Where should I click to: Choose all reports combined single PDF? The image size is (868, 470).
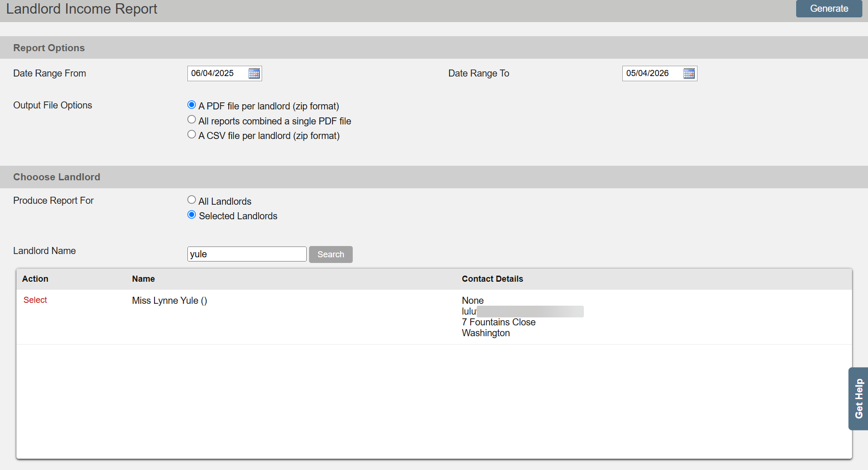(192, 120)
